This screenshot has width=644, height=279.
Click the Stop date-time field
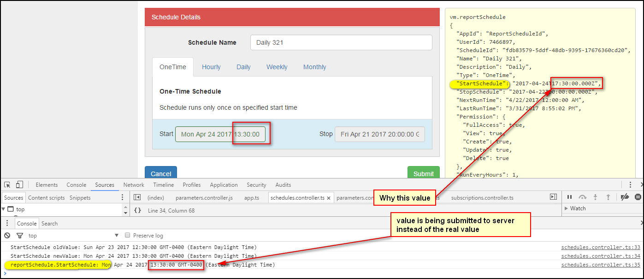(x=380, y=134)
